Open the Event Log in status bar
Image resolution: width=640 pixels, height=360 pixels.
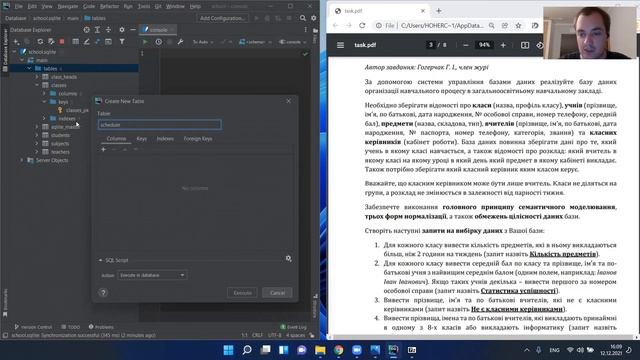pyautogui.click(x=293, y=327)
